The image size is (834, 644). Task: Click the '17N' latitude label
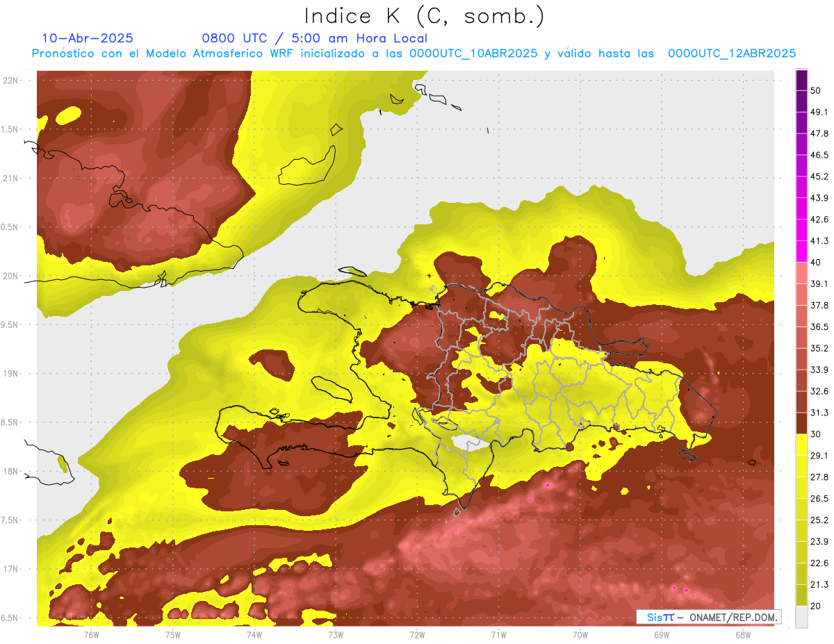point(11,569)
